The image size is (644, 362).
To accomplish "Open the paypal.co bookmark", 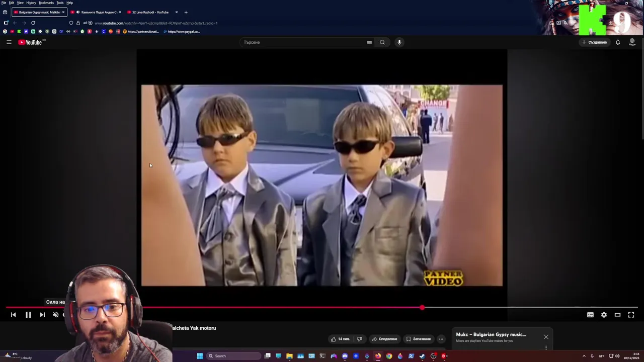I will (x=182, y=32).
